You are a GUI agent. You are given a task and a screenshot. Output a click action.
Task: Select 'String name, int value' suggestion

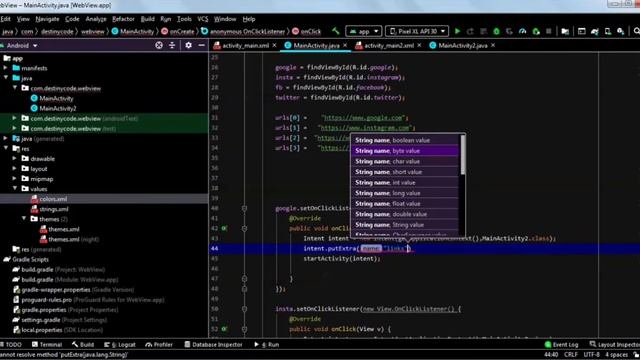click(x=405, y=182)
